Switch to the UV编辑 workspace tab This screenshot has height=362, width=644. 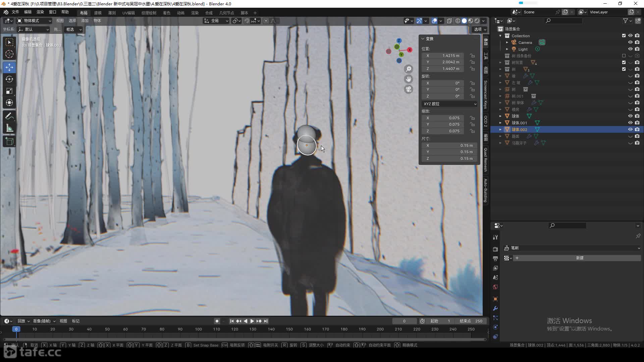pyautogui.click(x=128, y=13)
